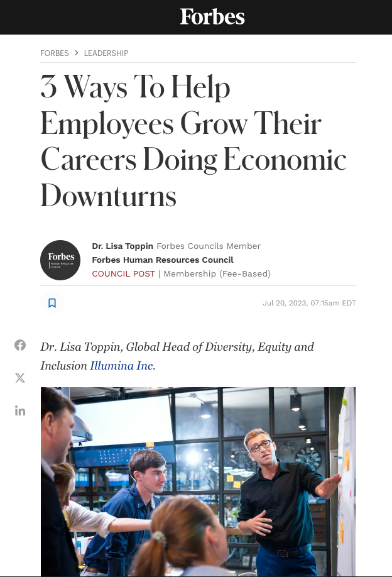Go to FORBES breadcrumb link
Screen dimensions: 392x577
coord(55,53)
